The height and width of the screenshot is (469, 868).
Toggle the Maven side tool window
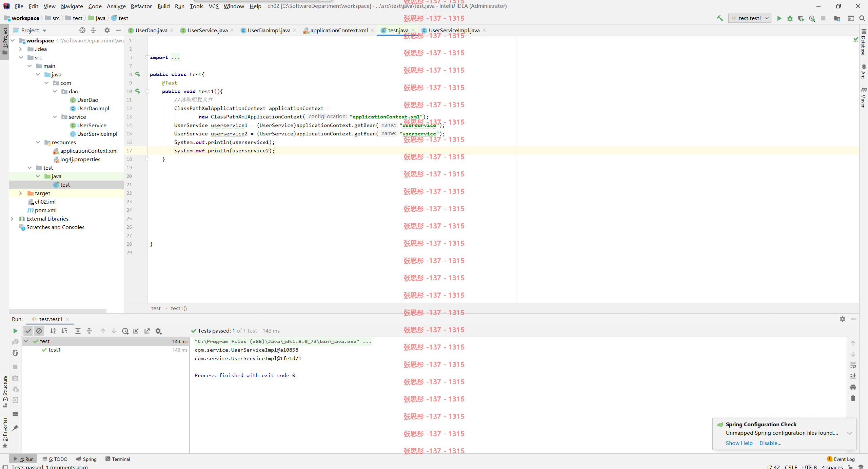tap(864, 98)
